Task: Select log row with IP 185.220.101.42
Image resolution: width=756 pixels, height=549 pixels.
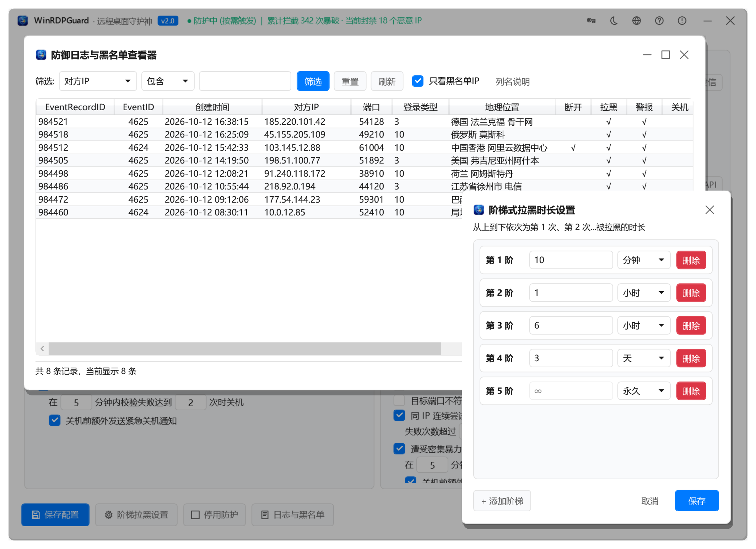Action: [x=364, y=122]
